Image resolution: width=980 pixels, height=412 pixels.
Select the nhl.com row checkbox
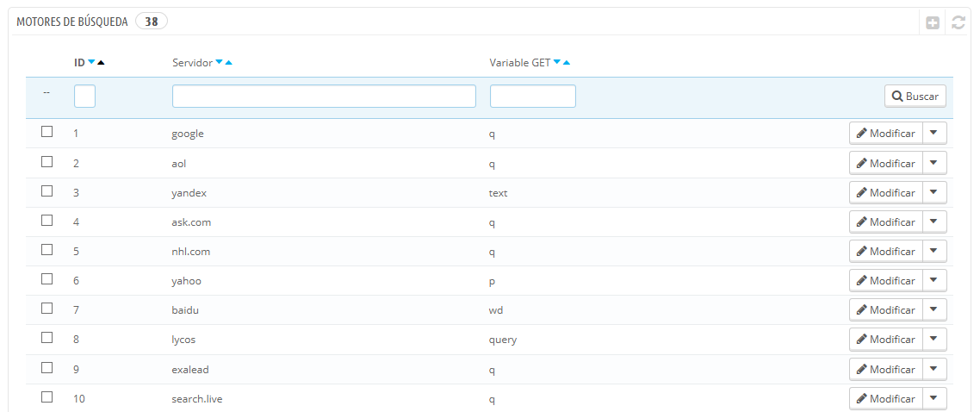pyautogui.click(x=47, y=249)
